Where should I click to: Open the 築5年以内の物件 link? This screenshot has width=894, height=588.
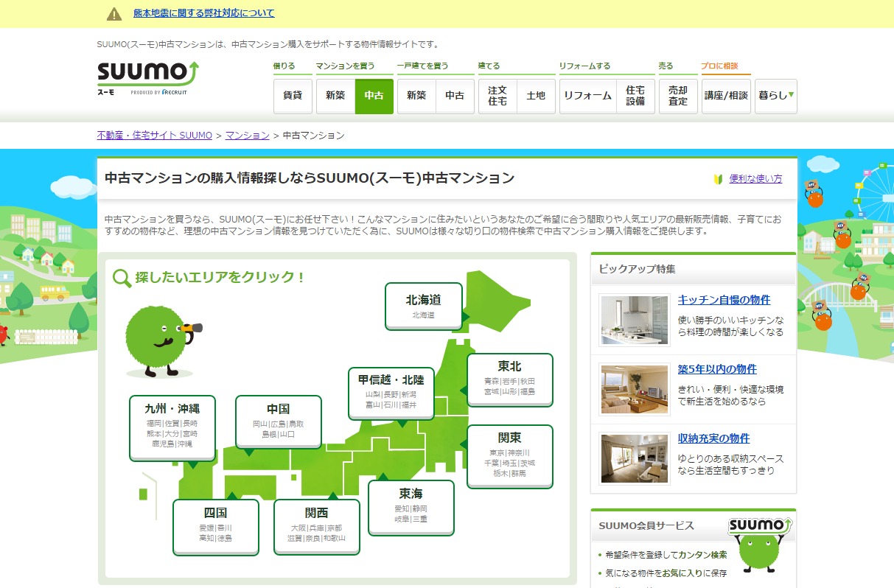click(x=717, y=369)
